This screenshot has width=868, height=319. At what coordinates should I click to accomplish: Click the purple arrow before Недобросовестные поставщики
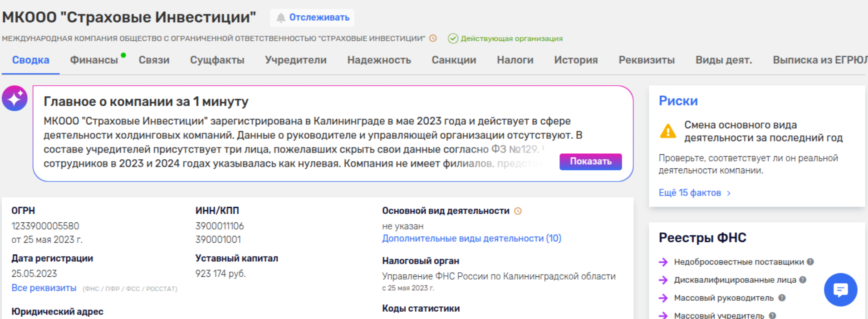pyautogui.click(x=663, y=262)
